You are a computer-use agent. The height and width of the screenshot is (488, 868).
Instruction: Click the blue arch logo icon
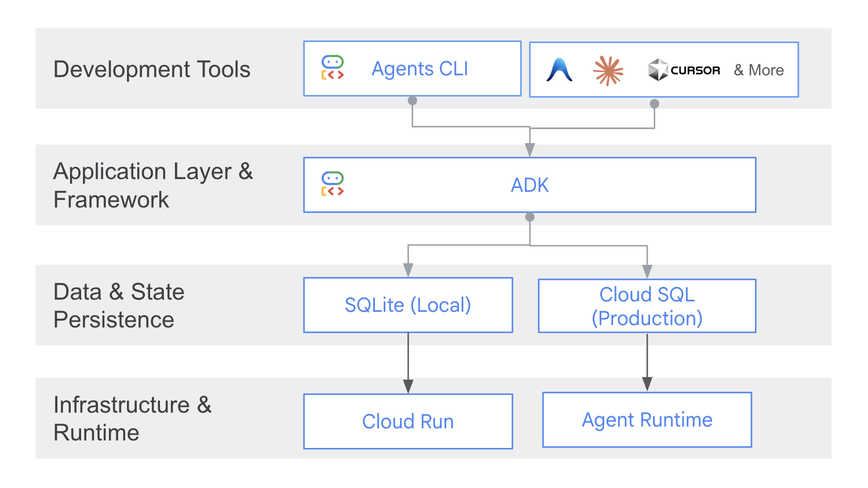[560, 70]
